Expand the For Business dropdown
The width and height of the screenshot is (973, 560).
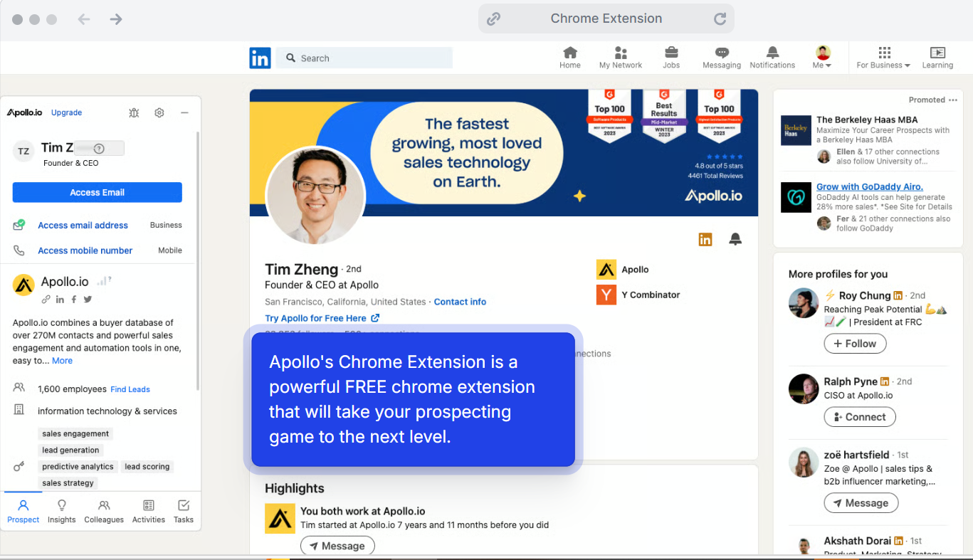[883, 58]
